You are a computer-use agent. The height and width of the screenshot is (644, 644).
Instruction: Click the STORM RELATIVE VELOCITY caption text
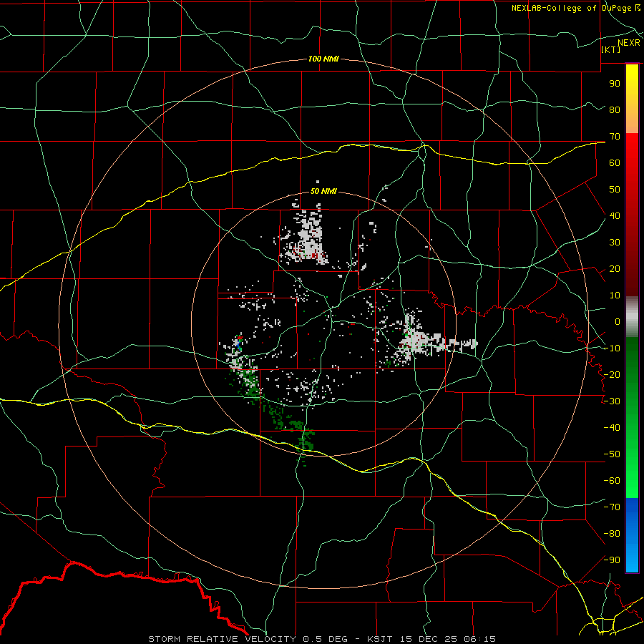[x=223, y=639]
